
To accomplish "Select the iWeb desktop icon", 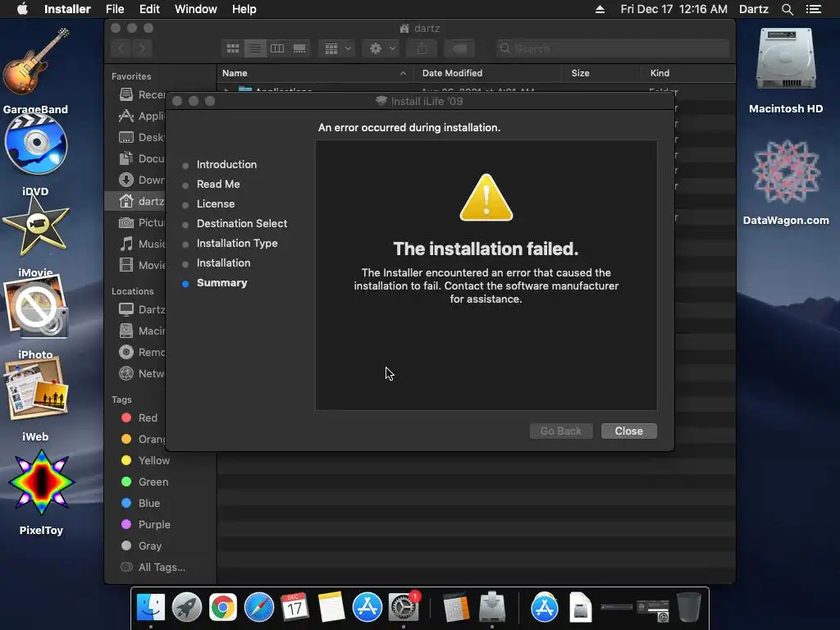I will click(36, 400).
